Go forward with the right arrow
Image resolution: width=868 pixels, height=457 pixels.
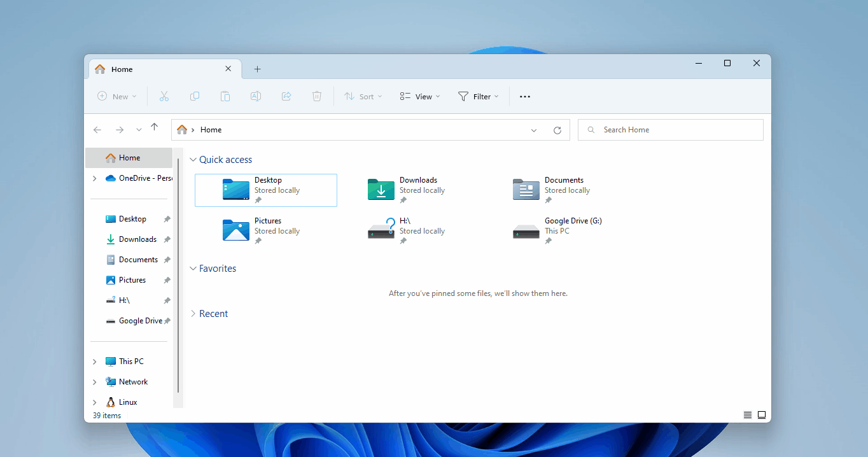(x=120, y=130)
